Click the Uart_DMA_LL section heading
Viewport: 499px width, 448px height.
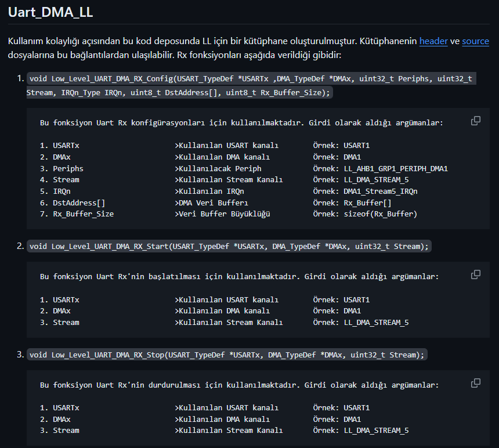coord(50,12)
